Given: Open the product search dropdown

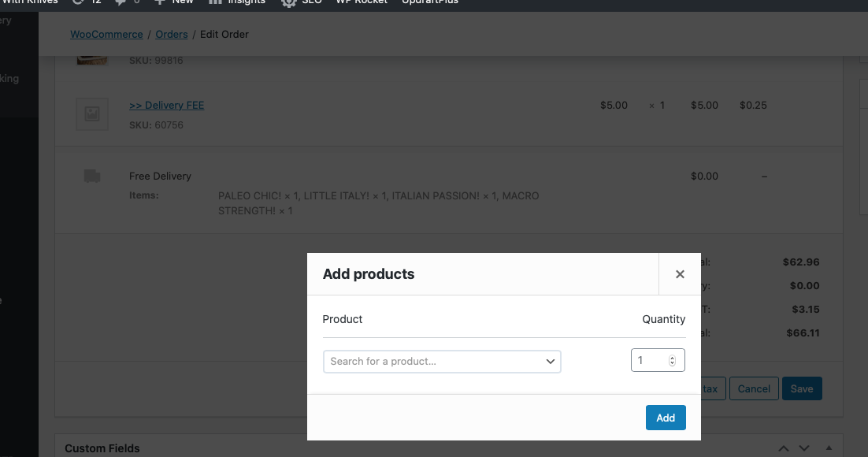Looking at the screenshot, I should click(x=441, y=361).
